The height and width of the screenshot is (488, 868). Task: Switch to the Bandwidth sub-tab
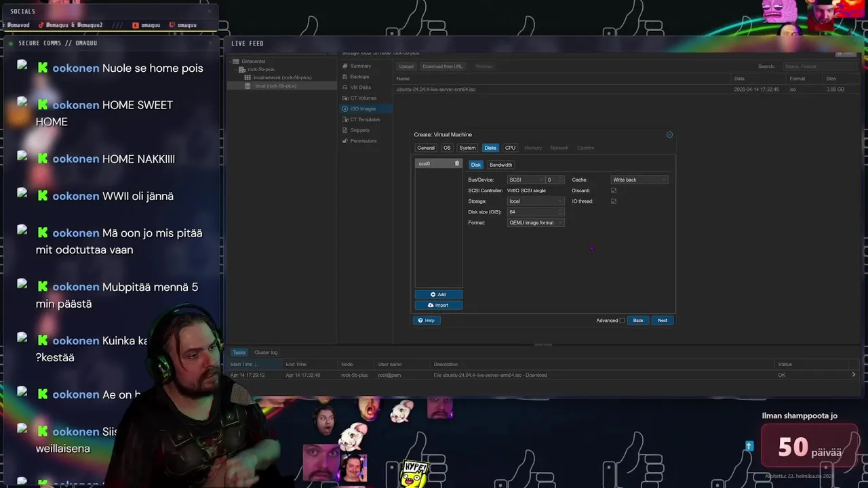pos(501,165)
